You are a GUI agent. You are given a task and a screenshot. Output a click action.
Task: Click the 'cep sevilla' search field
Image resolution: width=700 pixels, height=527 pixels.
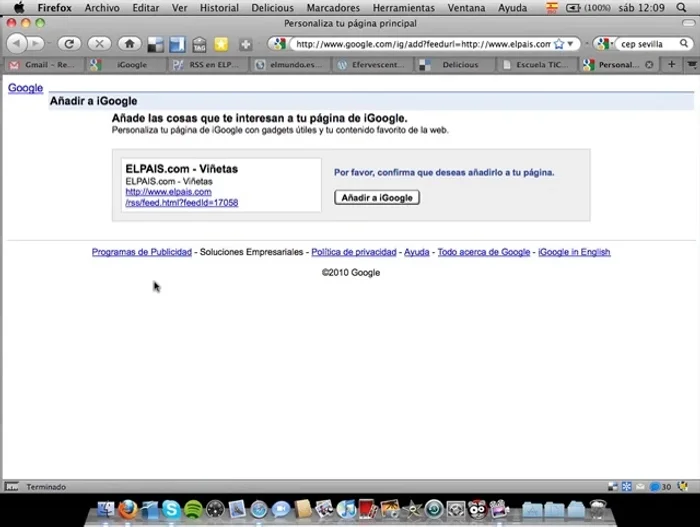click(647, 44)
